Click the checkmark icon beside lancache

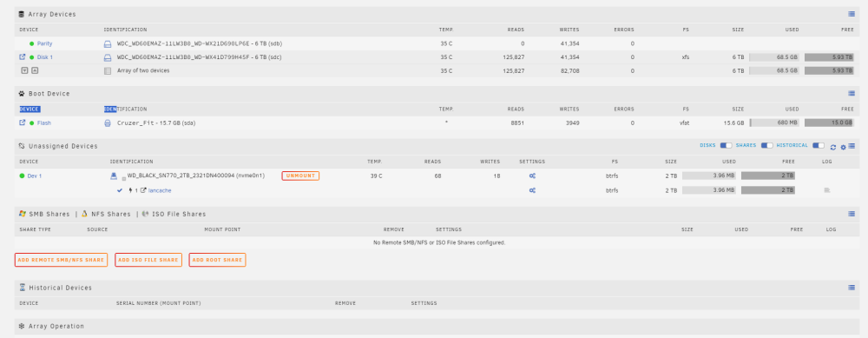(120, 190)
